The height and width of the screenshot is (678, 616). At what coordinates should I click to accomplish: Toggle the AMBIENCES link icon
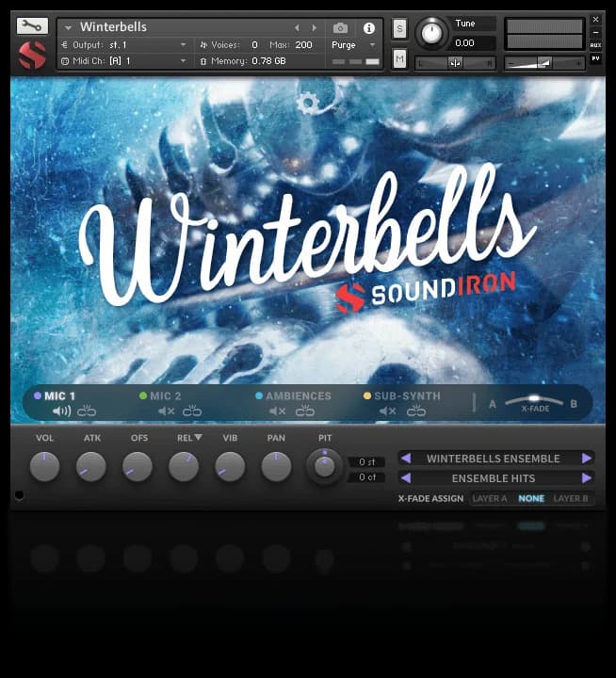coord(305,411)
